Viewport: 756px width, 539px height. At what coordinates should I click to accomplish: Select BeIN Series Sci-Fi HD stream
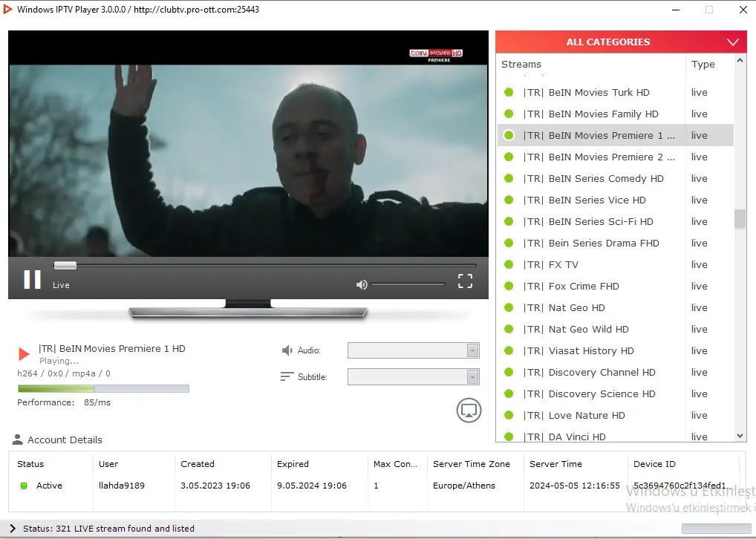(615, 221)
